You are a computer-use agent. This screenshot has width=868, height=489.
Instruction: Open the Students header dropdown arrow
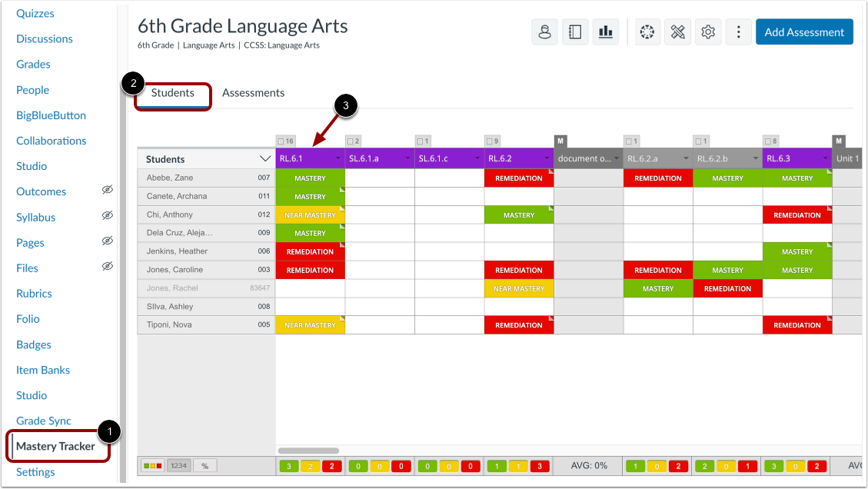tap(267, 159)
